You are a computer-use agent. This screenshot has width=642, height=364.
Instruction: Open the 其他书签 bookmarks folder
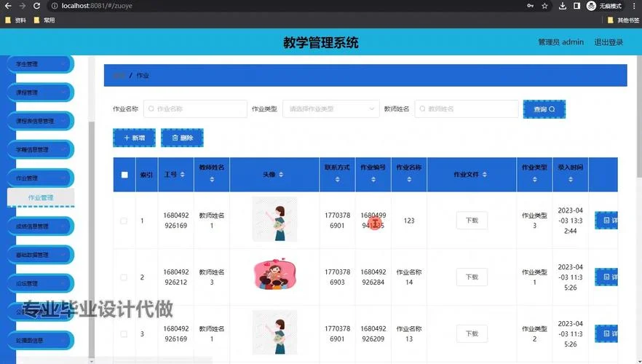(x=624, y=20)
